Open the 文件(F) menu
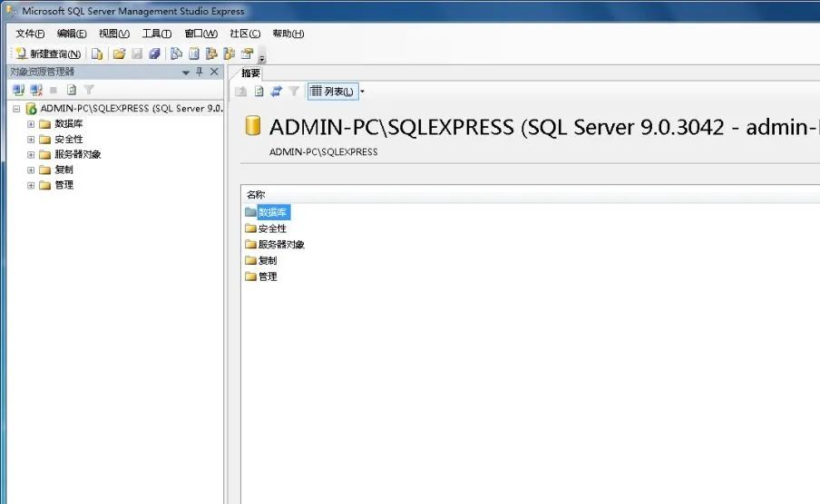The image size is (820, 504). [30, 34]
